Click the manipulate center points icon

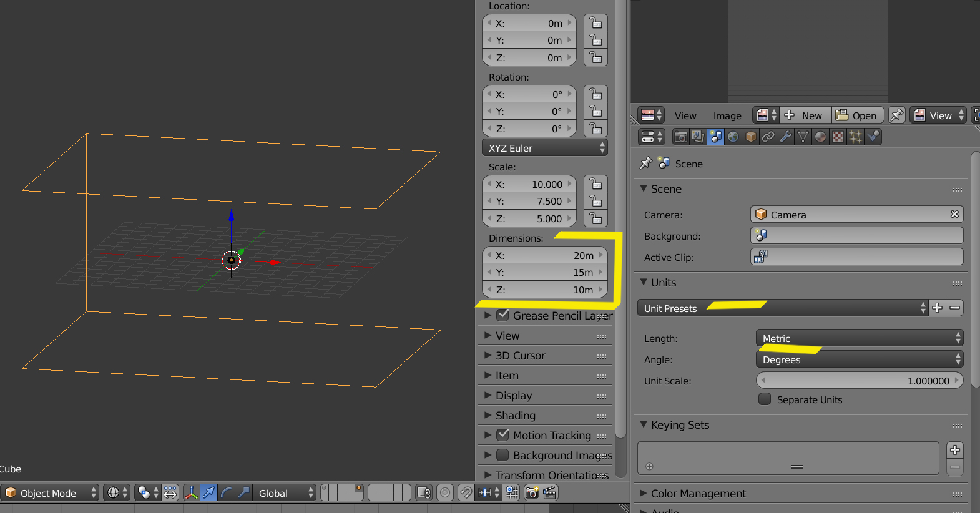pyautogui.click(x=170, y=493)
